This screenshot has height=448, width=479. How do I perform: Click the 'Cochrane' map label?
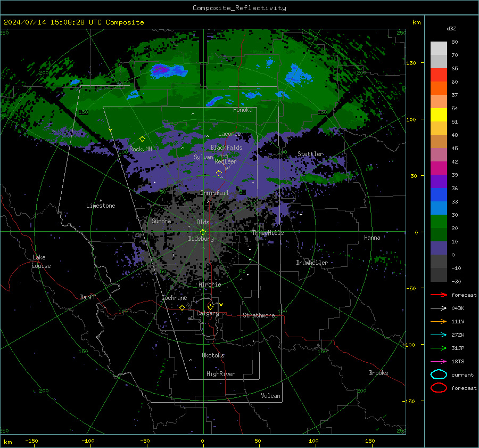(174, 298)
